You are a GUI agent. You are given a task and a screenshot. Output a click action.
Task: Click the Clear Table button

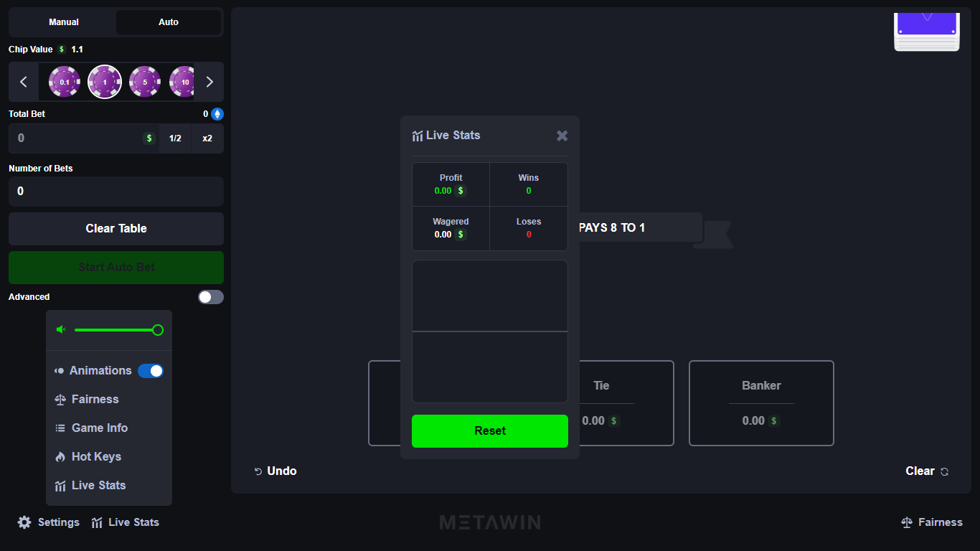pyautogui.click(x=116, y=229)
